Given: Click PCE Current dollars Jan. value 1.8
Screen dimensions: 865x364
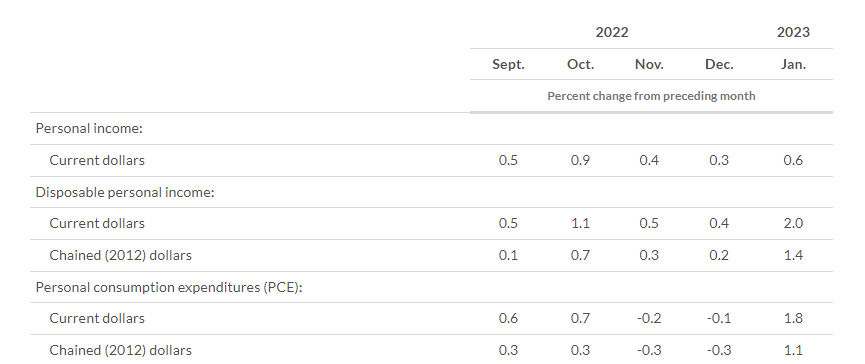Looking at the screenshot, I should coord(793,318).
